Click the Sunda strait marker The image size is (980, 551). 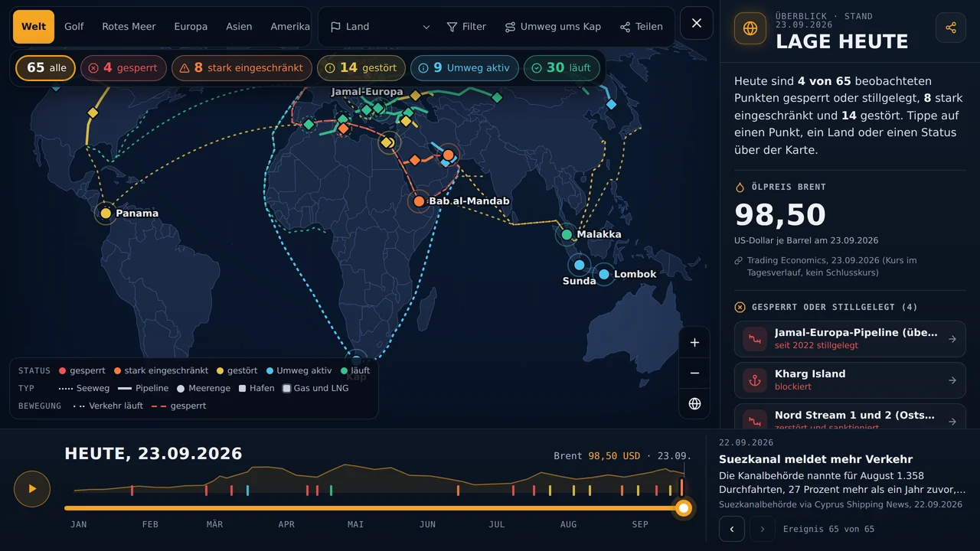tap(579, 265)
